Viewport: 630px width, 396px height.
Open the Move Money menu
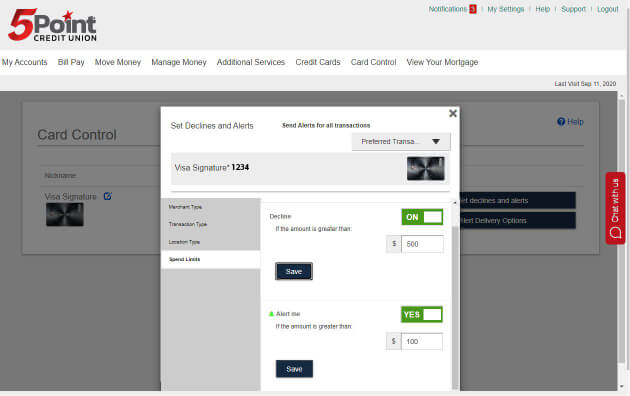coord(118,62)
